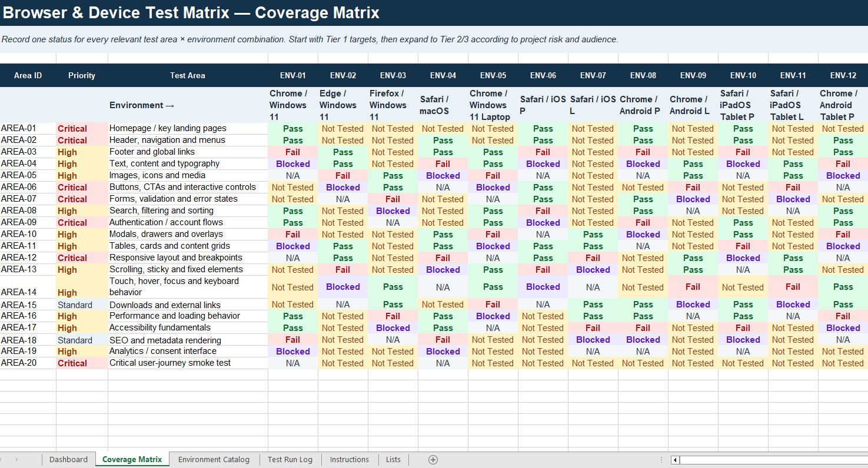
Task: Open the Instructions sheet tab
Action: point(350,460)
